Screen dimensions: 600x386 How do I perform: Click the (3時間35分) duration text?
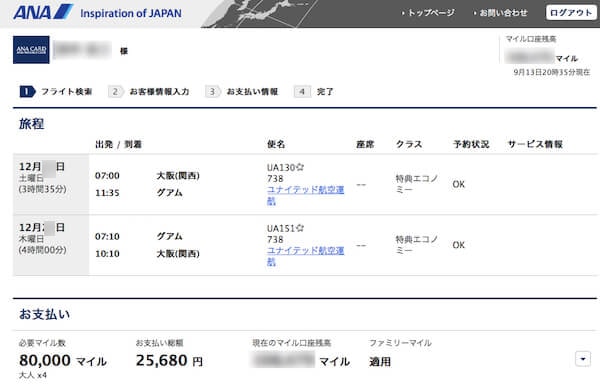pyautogui.click(x=42, y=189)
